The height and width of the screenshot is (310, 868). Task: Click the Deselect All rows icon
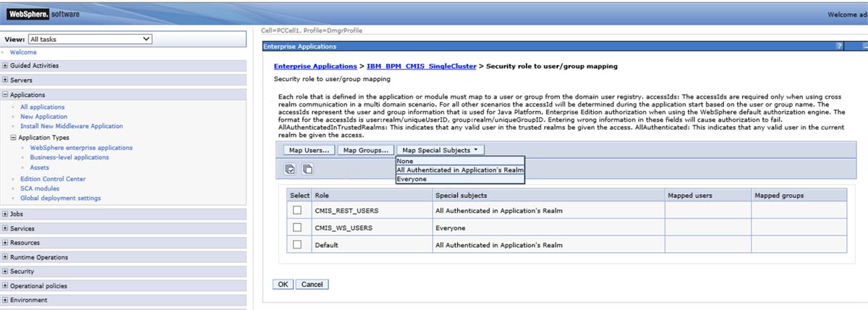[307, 169]
